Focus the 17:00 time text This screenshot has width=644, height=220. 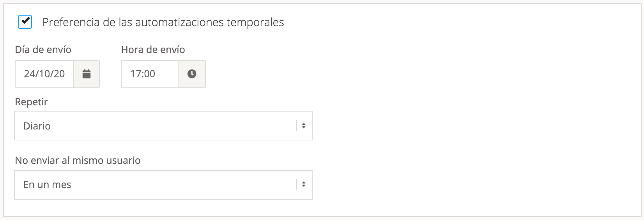(x=143, y=74)
